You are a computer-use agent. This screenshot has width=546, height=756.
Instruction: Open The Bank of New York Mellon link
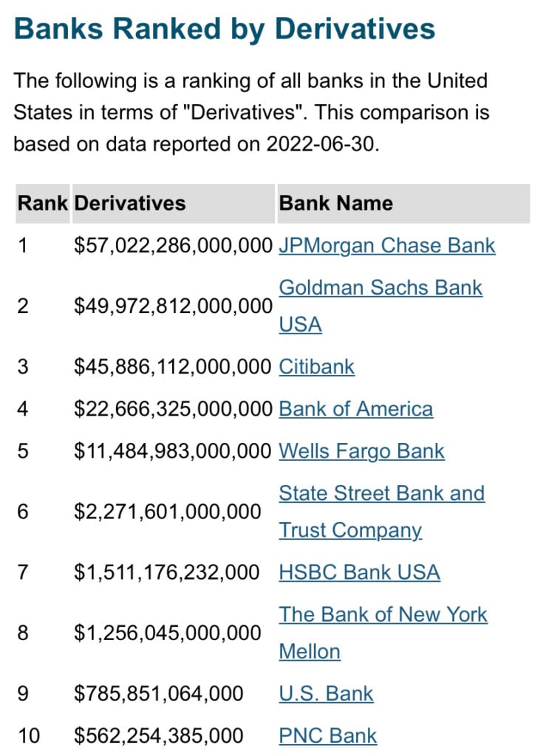[383, 614]
